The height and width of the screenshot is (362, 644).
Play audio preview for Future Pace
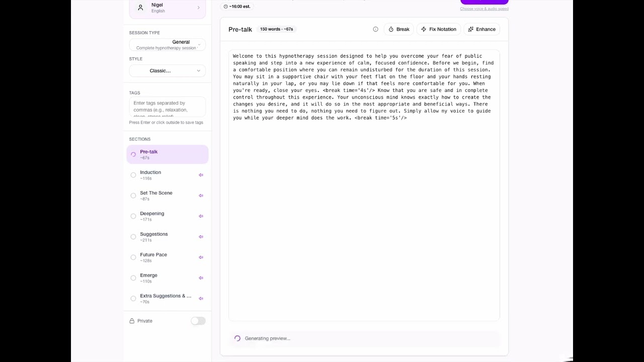click(x=201, y=257)
